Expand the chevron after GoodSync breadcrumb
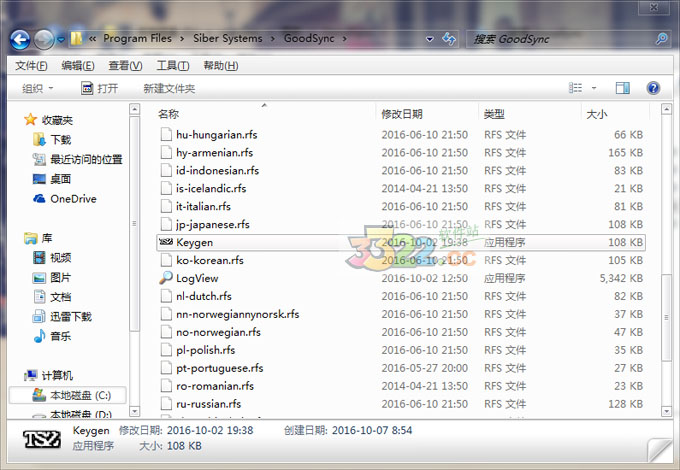680x470 pixels. pos(345,39)
